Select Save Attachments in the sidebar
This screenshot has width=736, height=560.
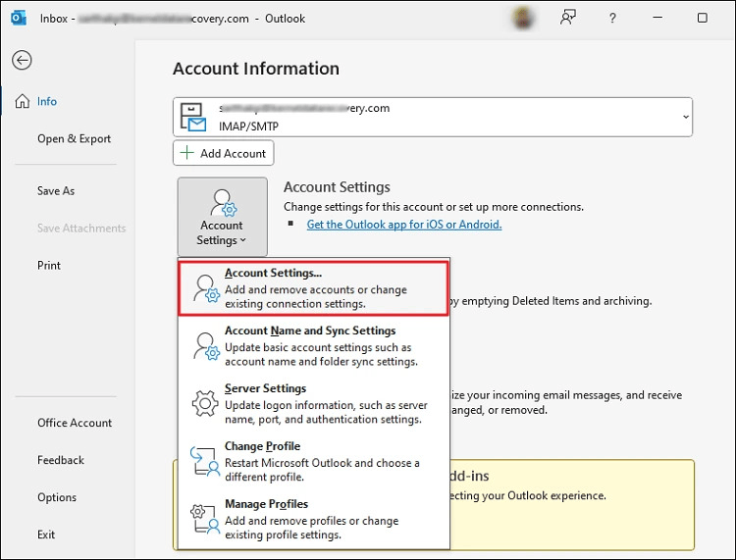coord(81,229)
